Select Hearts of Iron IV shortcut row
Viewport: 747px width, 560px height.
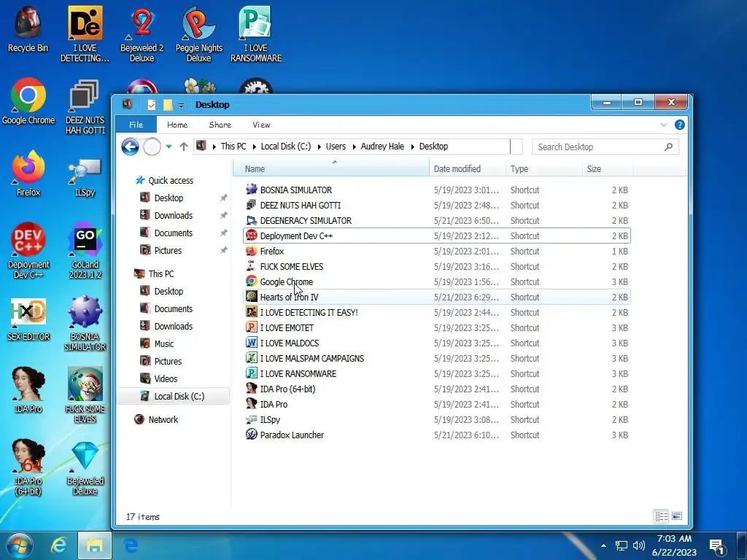tap(437, 297)
